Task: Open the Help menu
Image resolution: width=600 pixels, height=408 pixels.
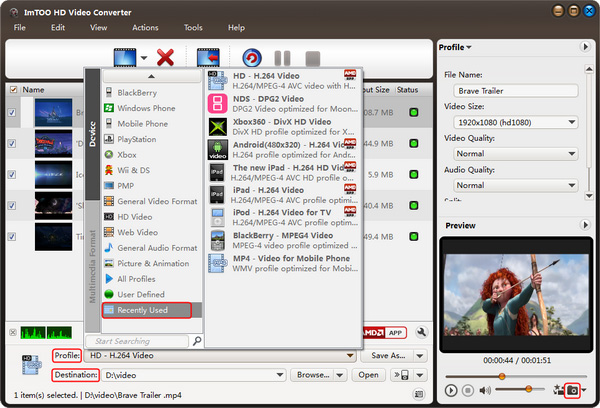Action: pyautogui.click(x=236, y=28)
